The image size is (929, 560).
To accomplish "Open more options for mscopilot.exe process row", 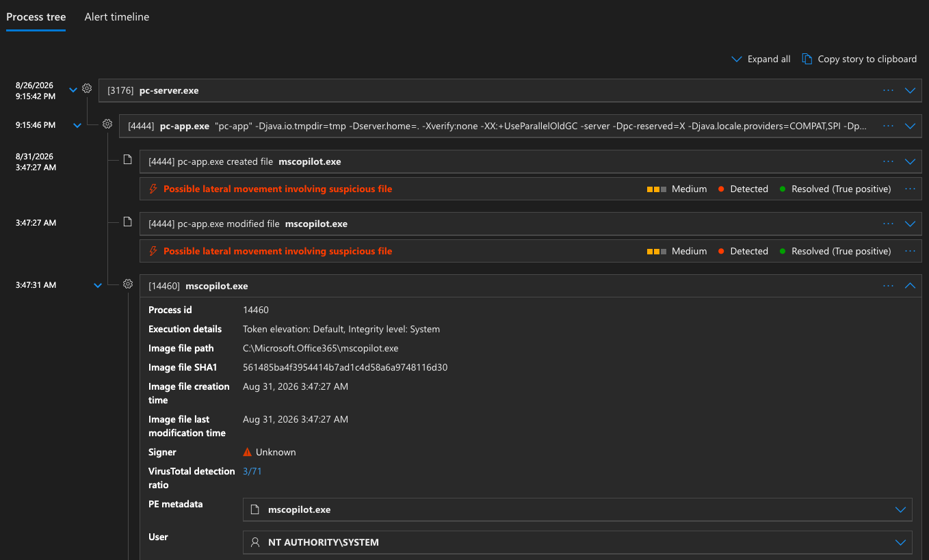I will tap(888, 286).
